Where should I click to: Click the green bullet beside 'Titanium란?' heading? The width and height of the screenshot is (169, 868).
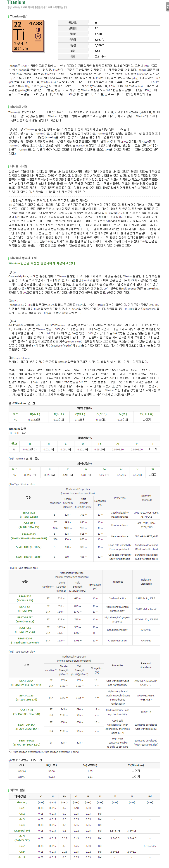pyautogui.click(x=9, y=16)
